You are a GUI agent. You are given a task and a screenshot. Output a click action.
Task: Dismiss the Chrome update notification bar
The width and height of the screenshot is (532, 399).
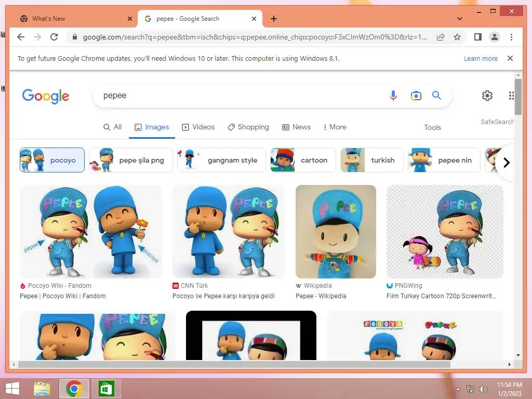pos(510,58)
